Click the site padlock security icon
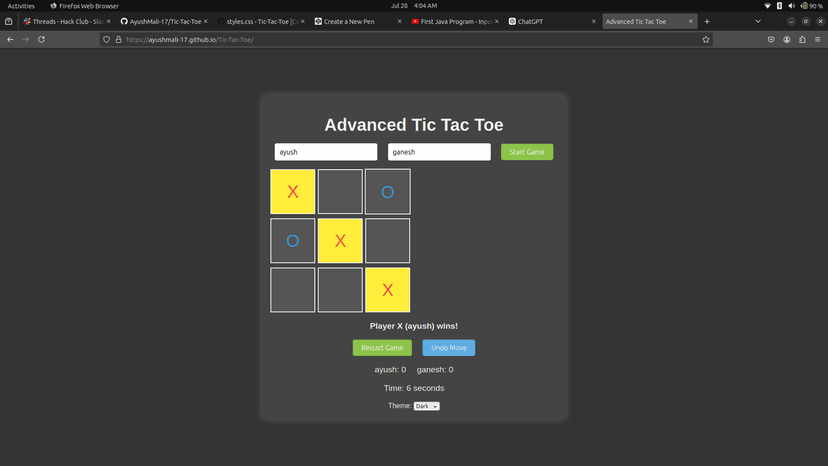Image resolution: width=828 pixels, height=466 pixels. click(x=118, y=40)
